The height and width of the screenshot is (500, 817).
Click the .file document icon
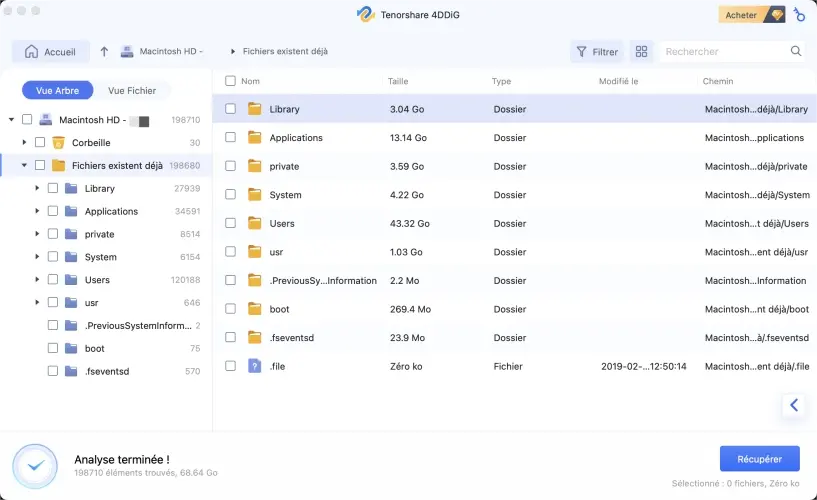click(x=254, y=366)
